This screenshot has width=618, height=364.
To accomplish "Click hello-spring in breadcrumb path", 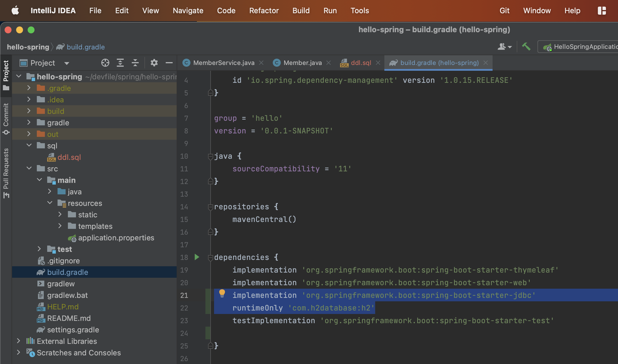I will click(28, 47).
